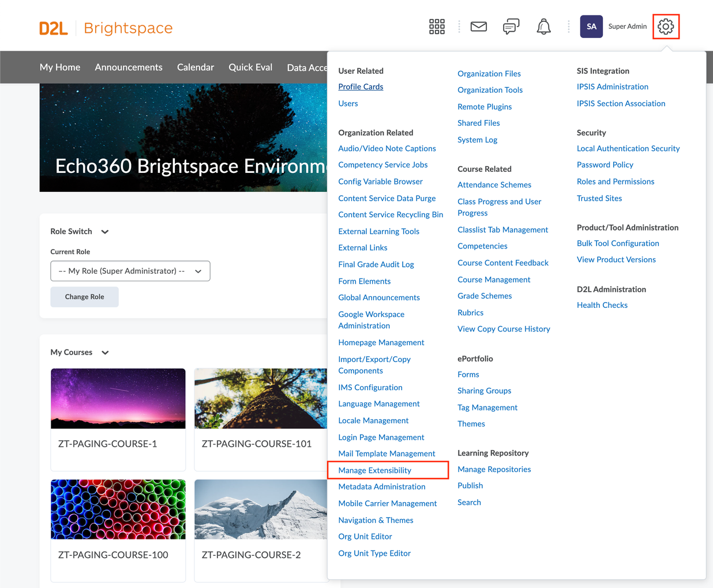
Task: Open the ZT-PAGING-COURSE-1 course tile image
Action: [x=118, y=398]
